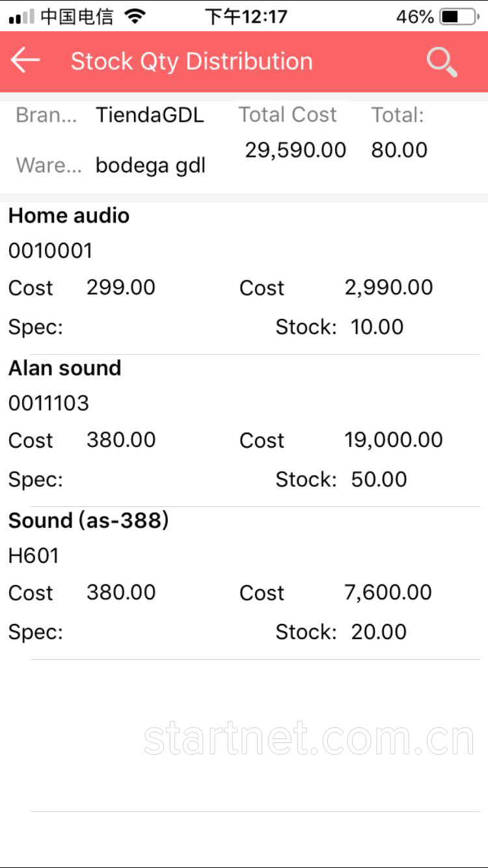Viewport: 488px width, 868px height.
Task: Tap the 19,000.00 cost amount
Action: (x=394, y=440)
